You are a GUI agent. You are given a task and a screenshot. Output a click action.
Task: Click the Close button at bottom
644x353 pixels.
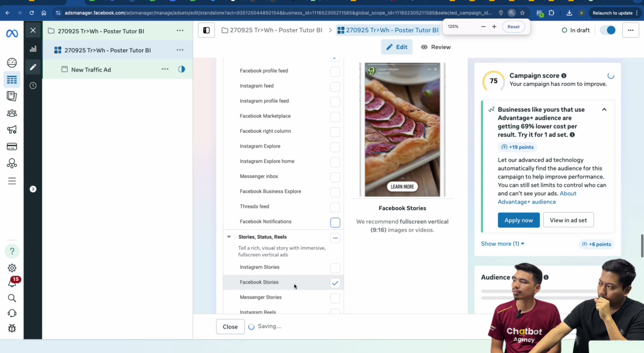[x=230, y=327]
